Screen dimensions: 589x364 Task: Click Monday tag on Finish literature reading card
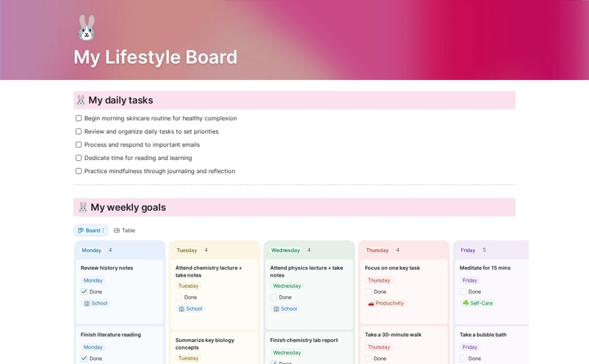[93, 347]
